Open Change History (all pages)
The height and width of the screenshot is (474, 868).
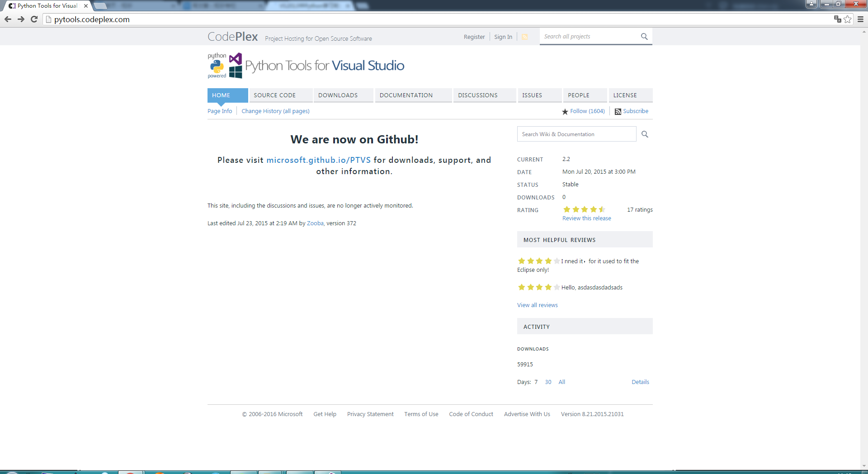[x=275, y=111]
